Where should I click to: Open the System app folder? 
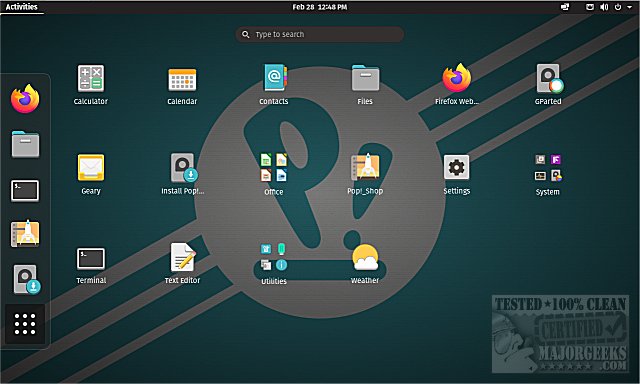(548, 168)
